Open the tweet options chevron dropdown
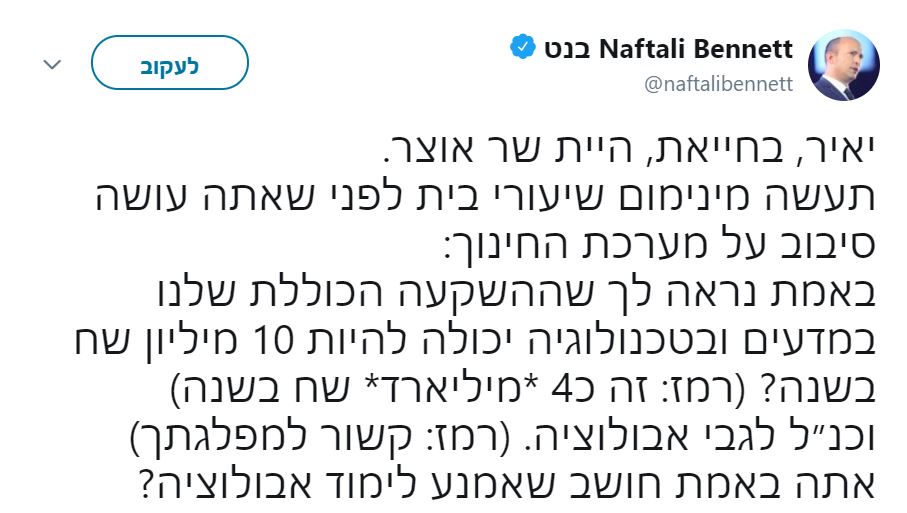This screenshot has width=907, height=513. (x=52, y=64)
